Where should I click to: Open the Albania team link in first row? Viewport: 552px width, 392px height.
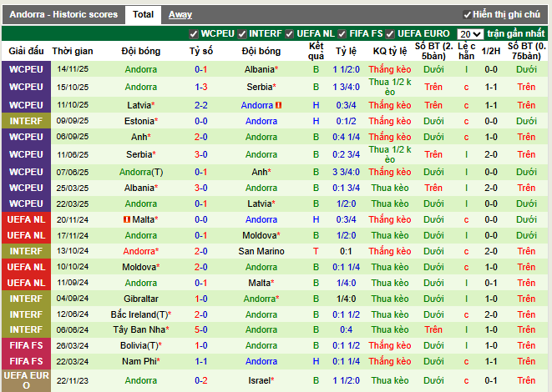click(x=258, y=69)
